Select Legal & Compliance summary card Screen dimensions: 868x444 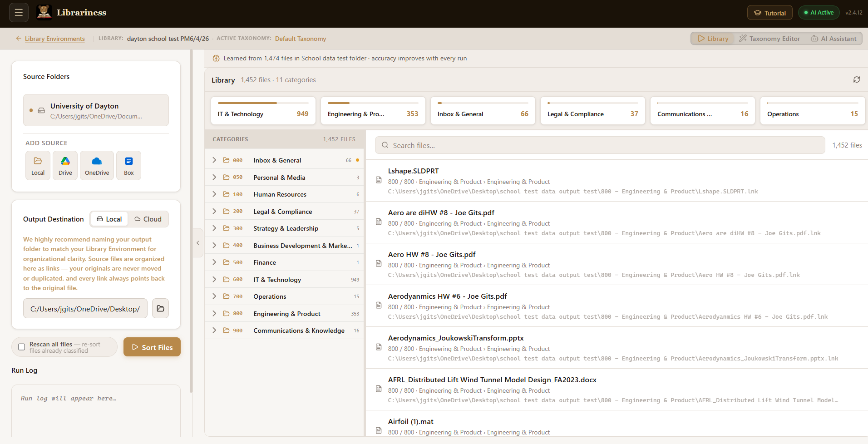pyautogui.click(x=592, y=110)
